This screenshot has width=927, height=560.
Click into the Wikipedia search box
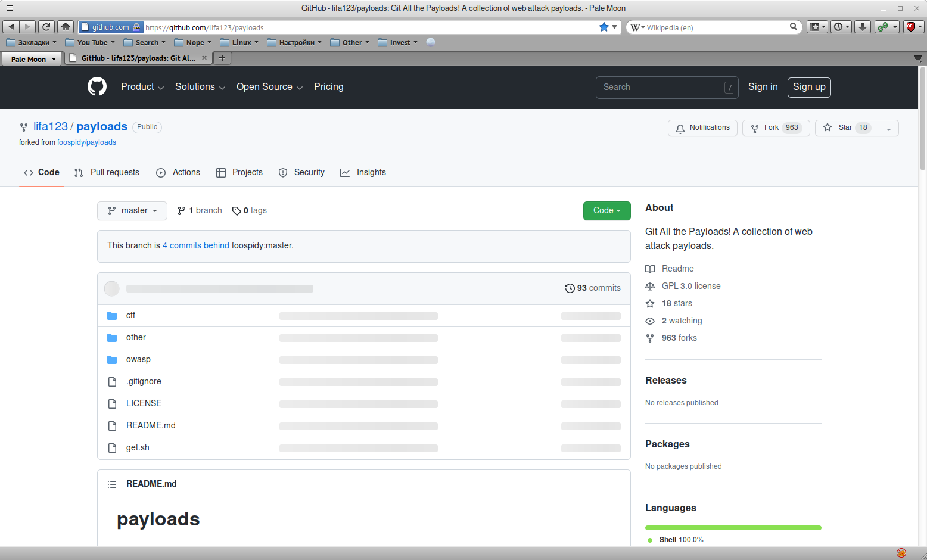tap(715, 27)
